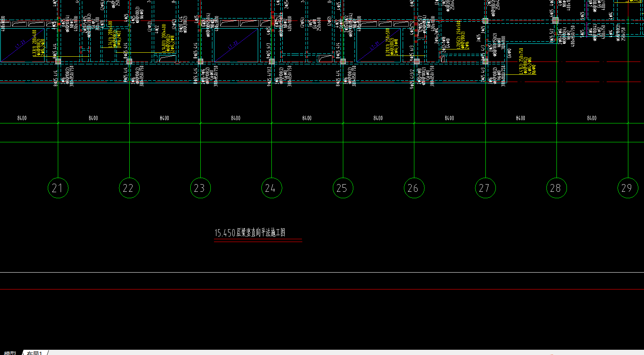
Task: Pick the axis bubble labeled 24
Action: point(272,188)
